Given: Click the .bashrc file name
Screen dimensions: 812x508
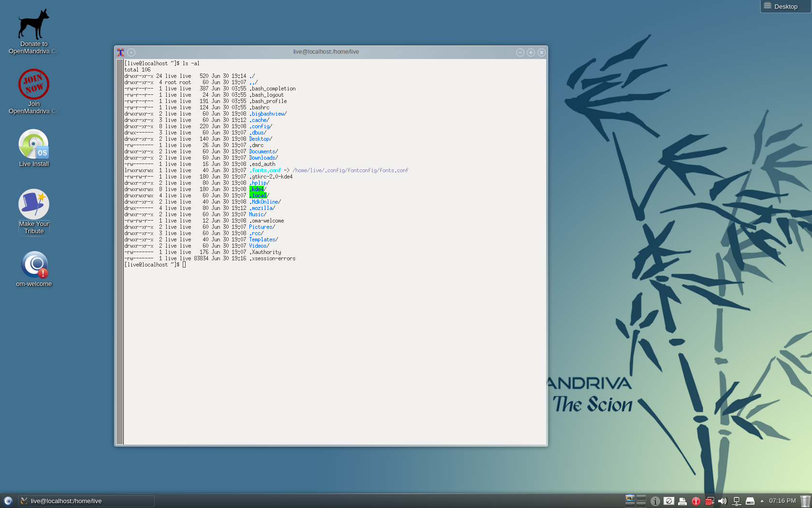Looking at the screenshot, I should pyautogui.click(x=260, y=107).
